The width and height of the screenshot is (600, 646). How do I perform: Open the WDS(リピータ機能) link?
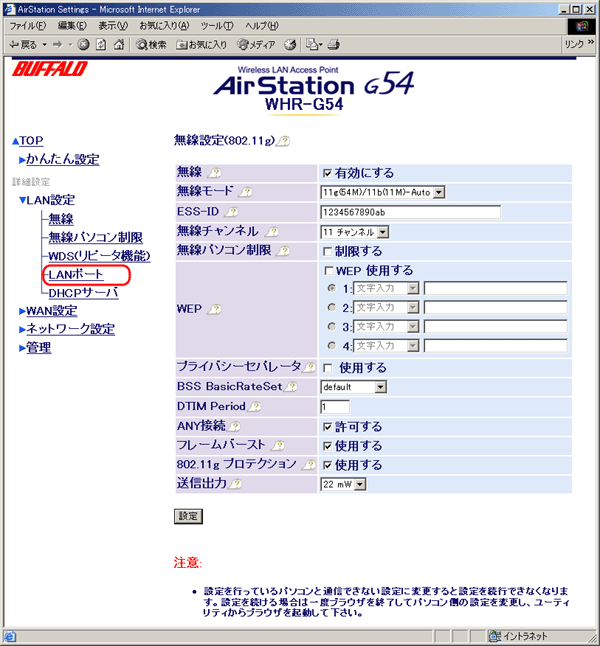tap(99, 256)
